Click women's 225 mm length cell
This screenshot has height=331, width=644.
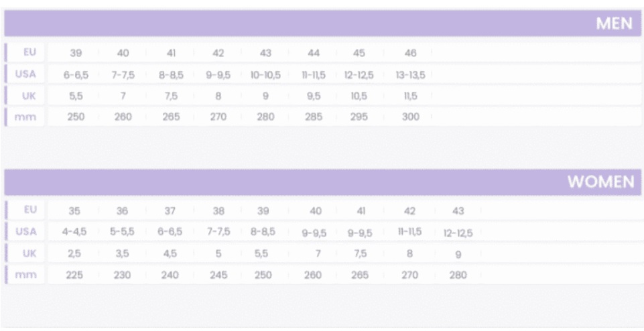(x=74, y=275)
